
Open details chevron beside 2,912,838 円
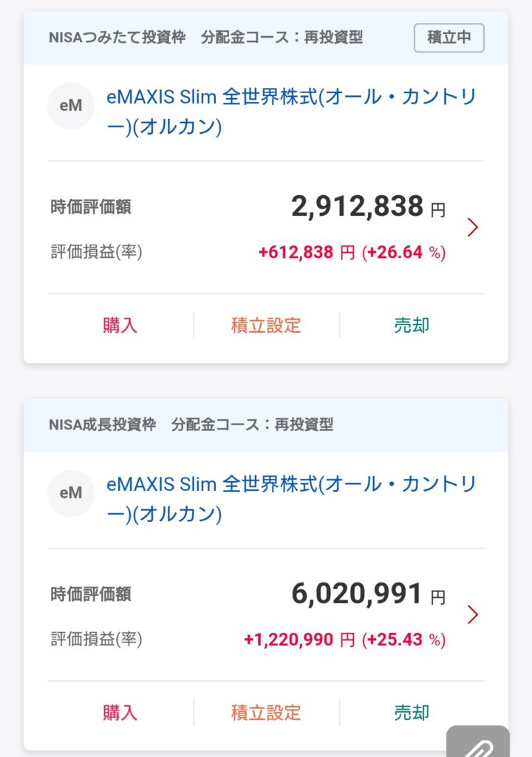click(x=473, y=227)
